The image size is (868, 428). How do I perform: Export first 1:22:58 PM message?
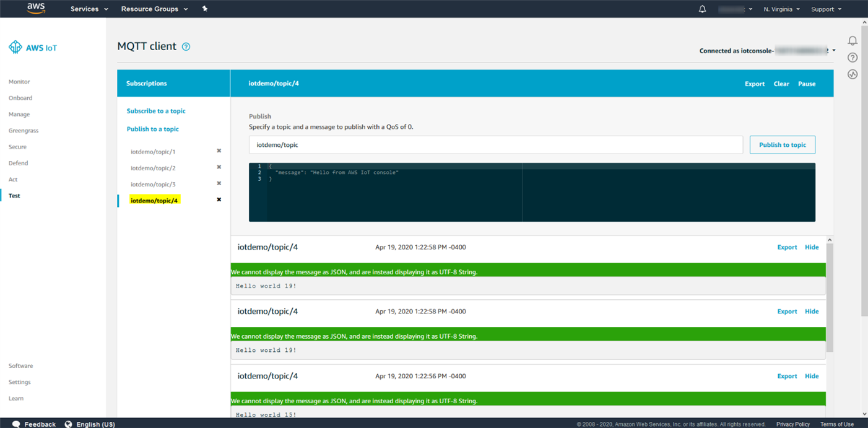coord(787,247)
